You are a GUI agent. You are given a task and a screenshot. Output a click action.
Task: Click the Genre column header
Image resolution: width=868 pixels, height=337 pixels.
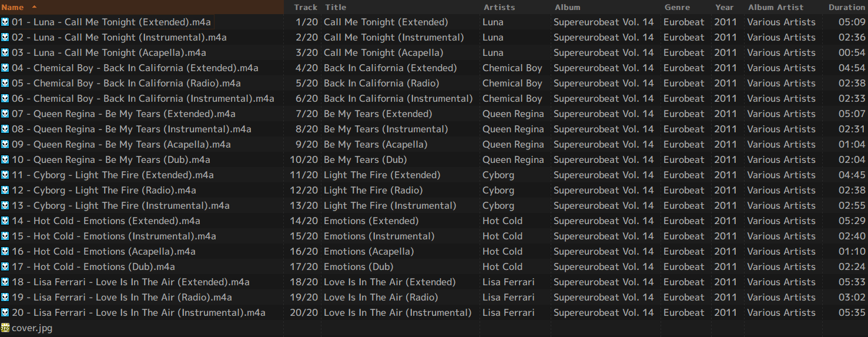[x=677, y=8]
